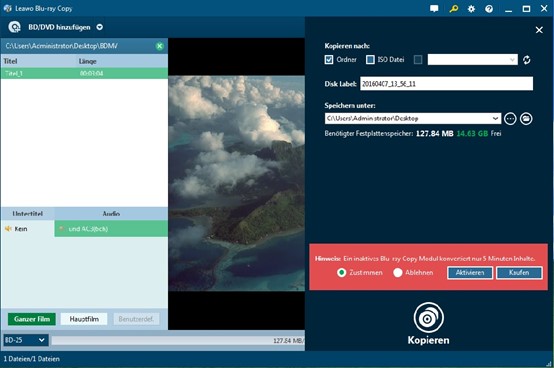The image size is (554, 368).
Task: Choose Hauptfilm copy mode
Action: pyautogui.click(x=84, y=319)
